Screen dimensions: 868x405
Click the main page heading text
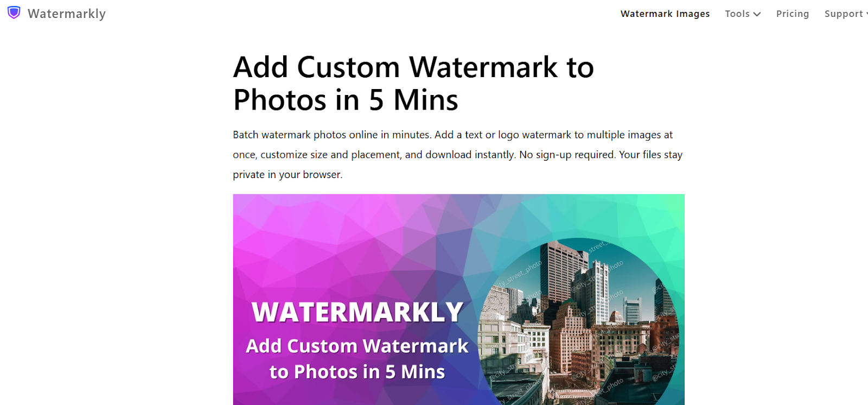pos(413,83)
